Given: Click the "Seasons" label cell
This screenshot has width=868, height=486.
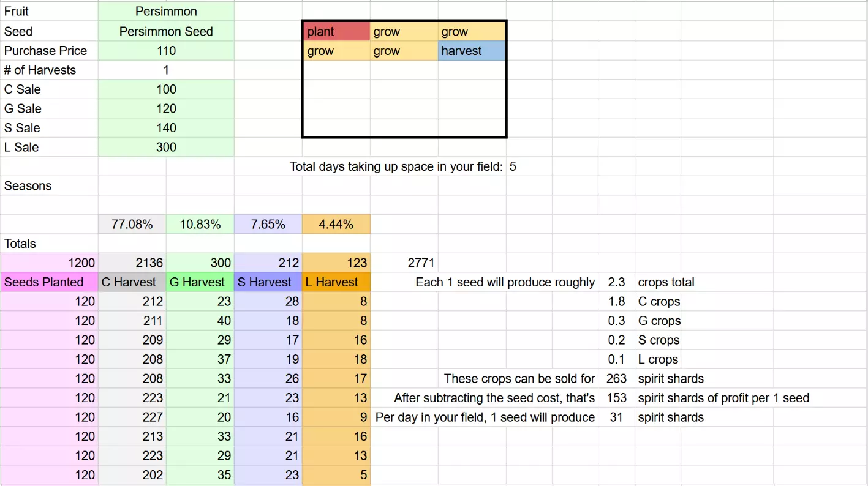Looking at the screenshot, I should click(x=49, y=186).
